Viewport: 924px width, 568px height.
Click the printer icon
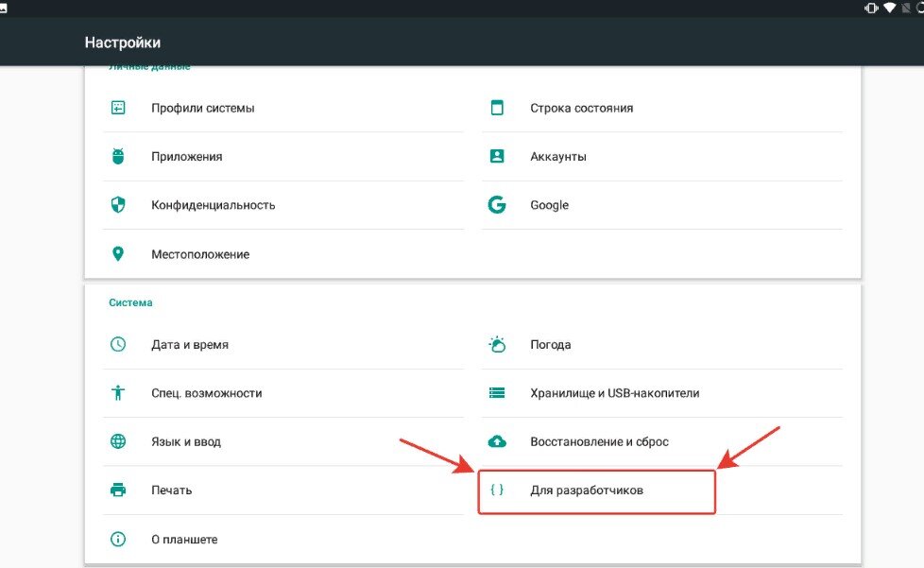pos(118,491)
